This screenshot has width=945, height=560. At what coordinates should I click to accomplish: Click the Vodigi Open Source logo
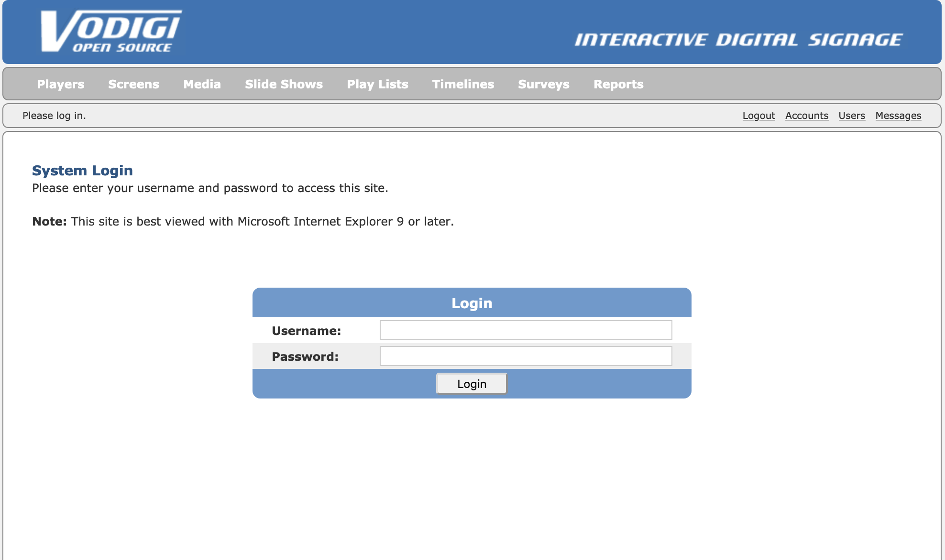111,32
